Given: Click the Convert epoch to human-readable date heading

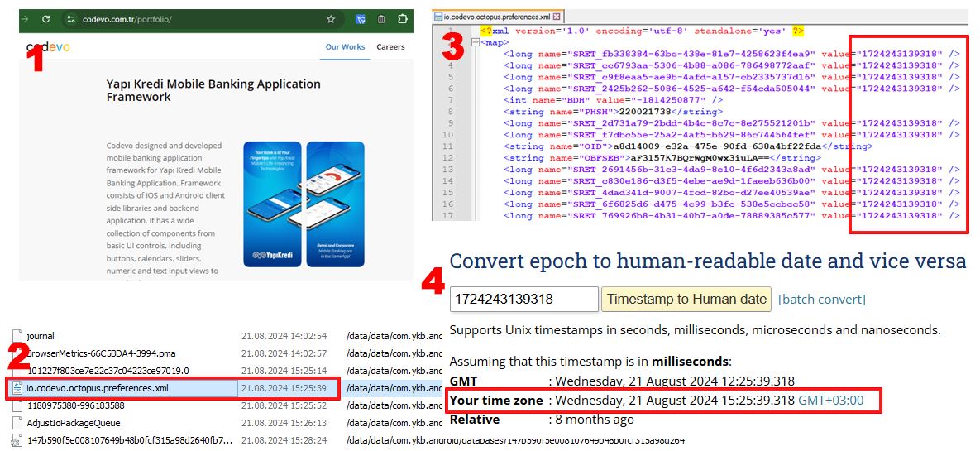Looking at the screenshot, I should (707, 261).
